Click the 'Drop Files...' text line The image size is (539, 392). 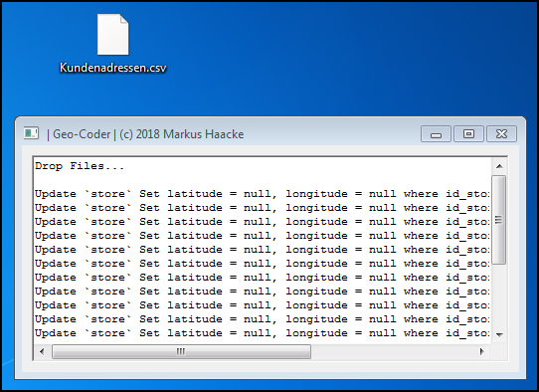tap(80, 166)
